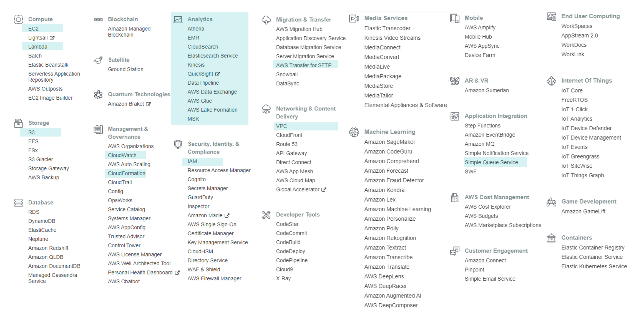Click the Networking & Content Delivery cloud icon
Screen dimensions: 644x315
click(x=266, y=109)
